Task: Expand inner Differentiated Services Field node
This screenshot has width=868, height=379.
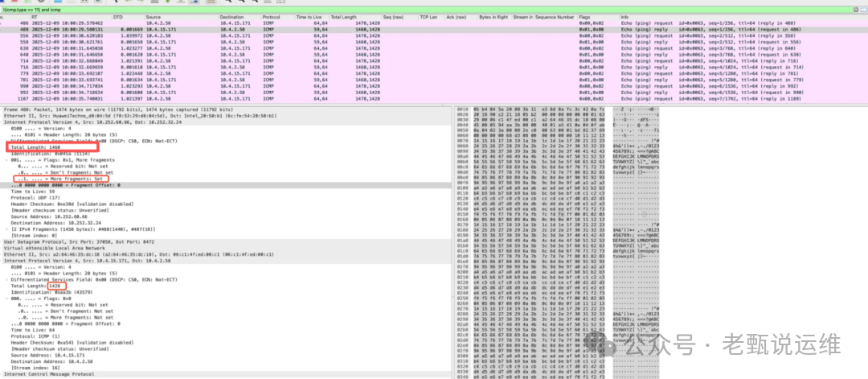Action: [x=8, y=279]
